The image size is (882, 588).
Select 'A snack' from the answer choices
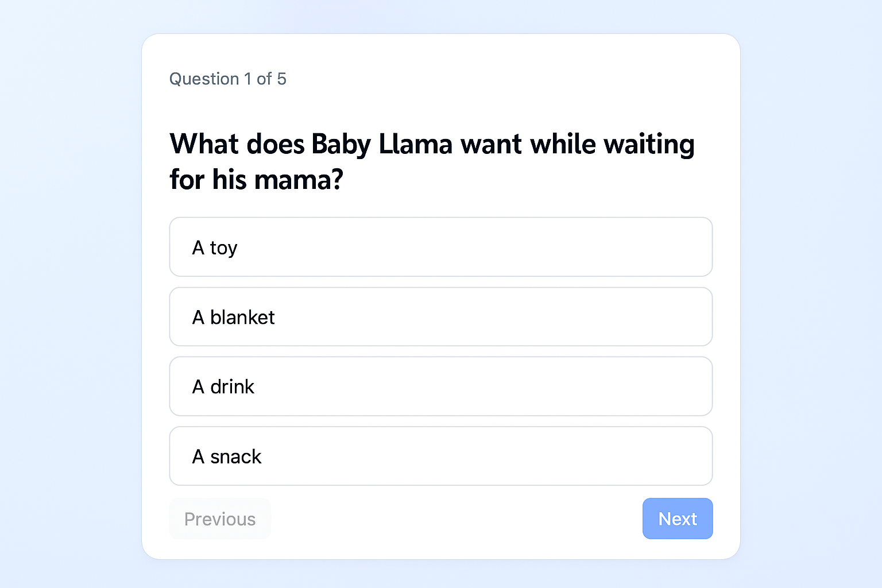tap(441, 456)
